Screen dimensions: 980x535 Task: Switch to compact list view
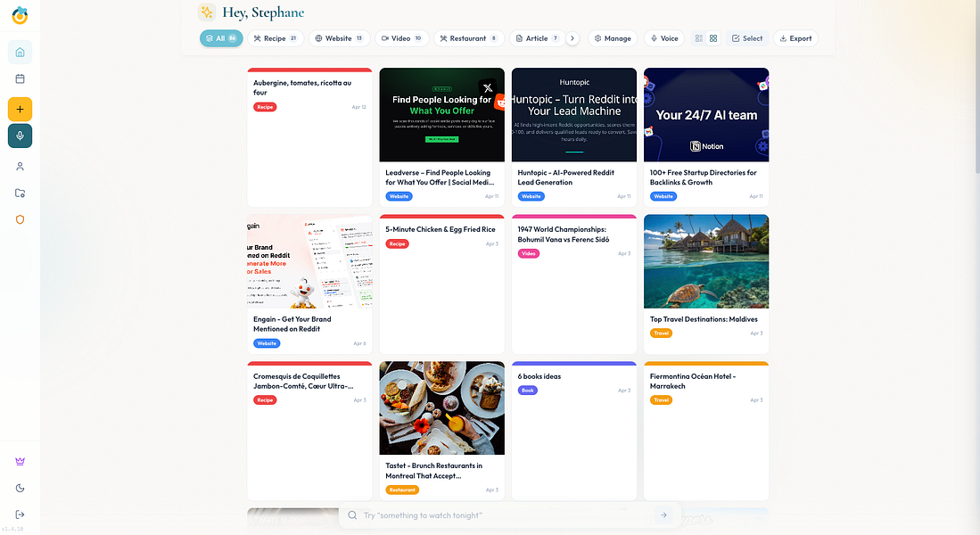point(699,38)
